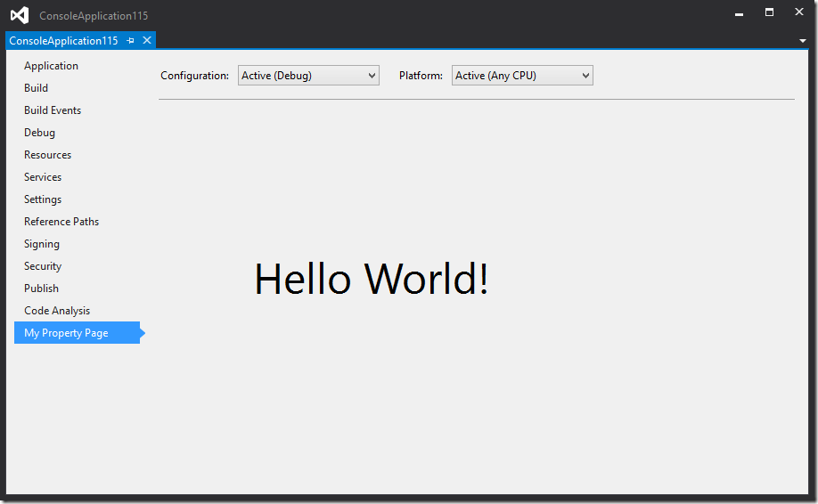Switch to the Build page

coord(37,88)
